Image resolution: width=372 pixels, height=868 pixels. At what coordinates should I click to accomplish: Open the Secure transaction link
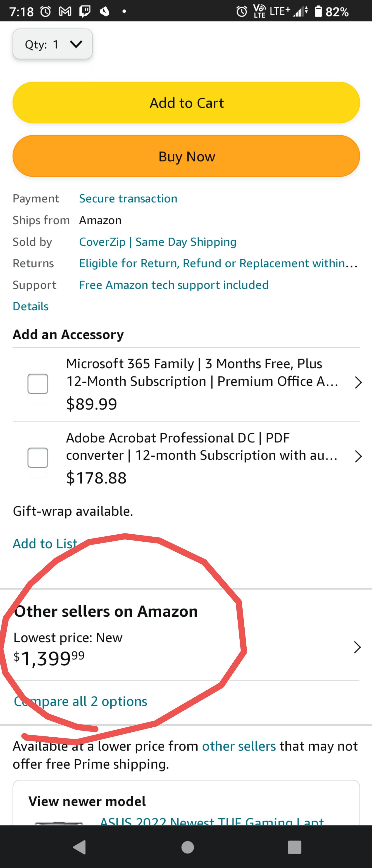click(128, 198)
